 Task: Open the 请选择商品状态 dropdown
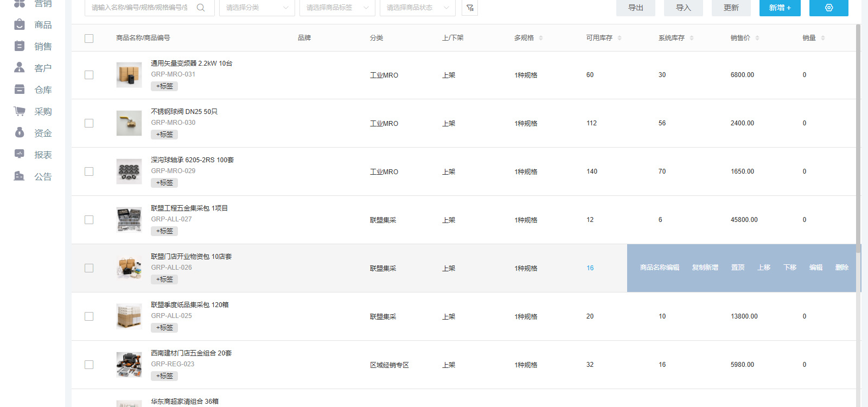[418, 8]
